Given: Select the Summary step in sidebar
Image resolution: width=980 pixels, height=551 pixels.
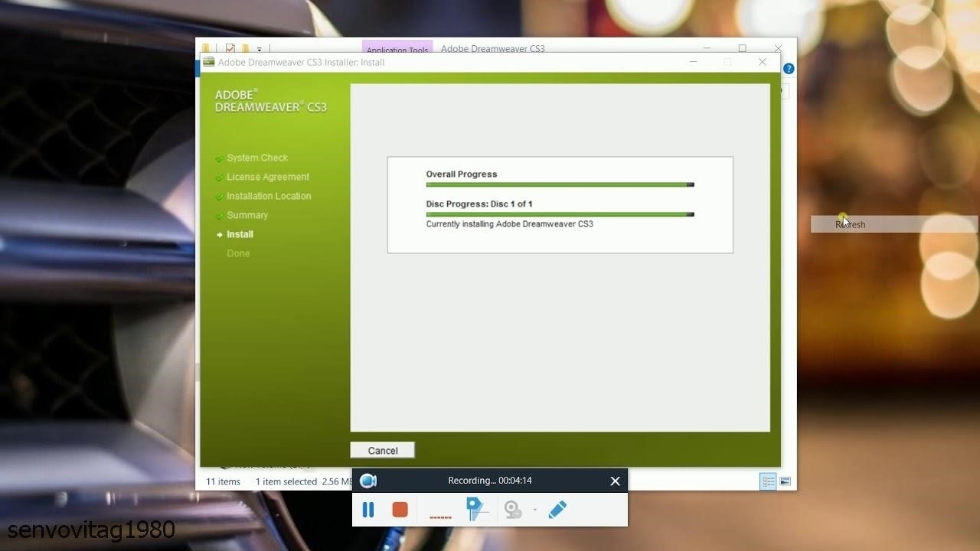Looking at the screenshot, I should [x=247, y=215].
